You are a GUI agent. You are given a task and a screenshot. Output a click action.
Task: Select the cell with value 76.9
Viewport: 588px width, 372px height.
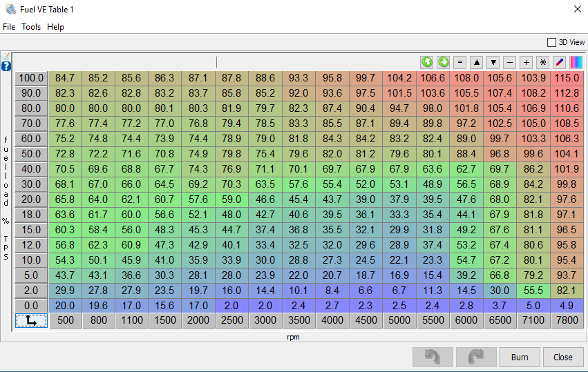tap(231, 169)
